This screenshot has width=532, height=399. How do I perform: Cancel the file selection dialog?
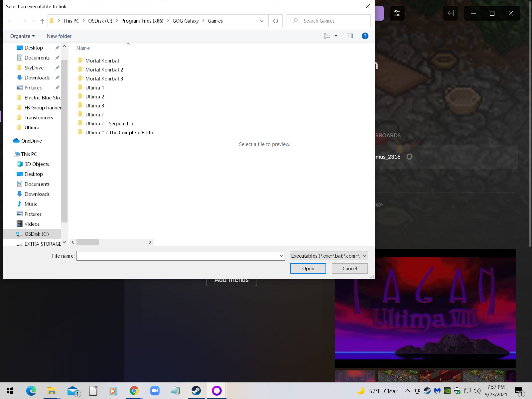click(350, 268)
